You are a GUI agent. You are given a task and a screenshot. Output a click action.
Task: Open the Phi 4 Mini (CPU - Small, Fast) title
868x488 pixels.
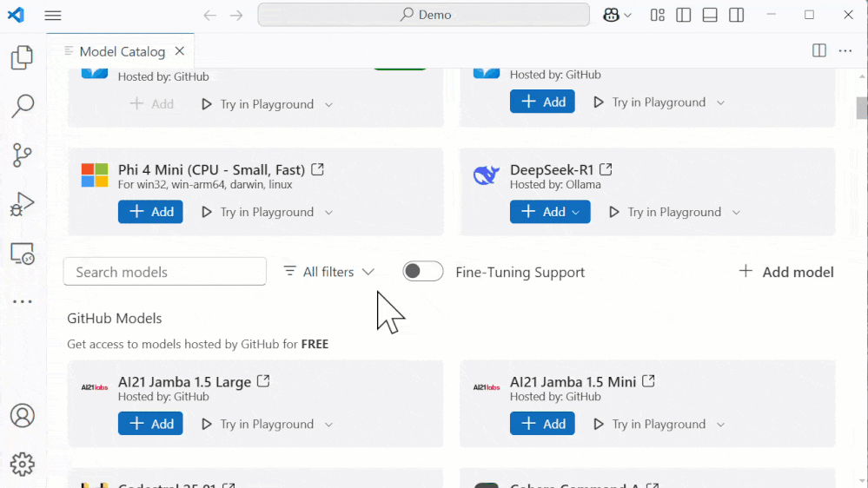click(211, 169)
